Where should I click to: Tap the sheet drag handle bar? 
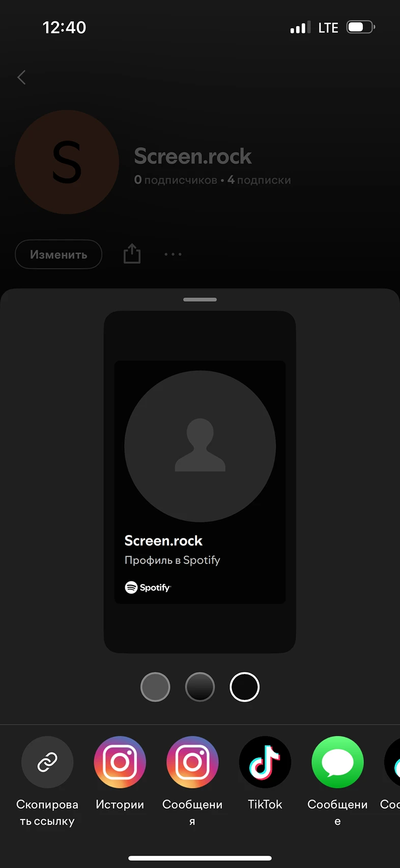tap(200, 300)
